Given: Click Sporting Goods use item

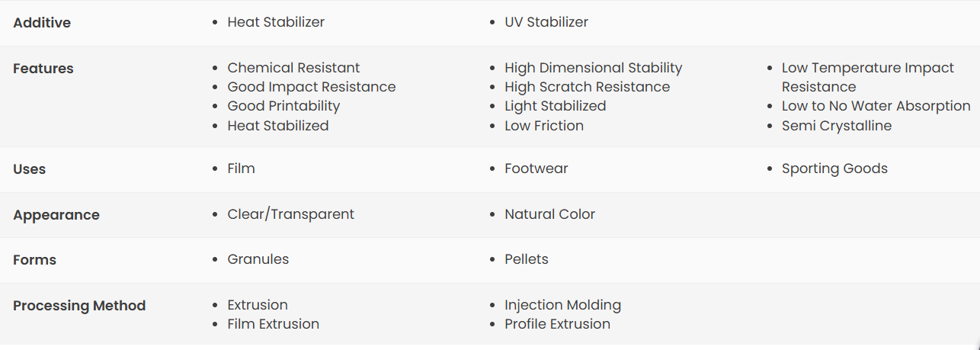Looking at the screenshot, I should tap(834, 169).
